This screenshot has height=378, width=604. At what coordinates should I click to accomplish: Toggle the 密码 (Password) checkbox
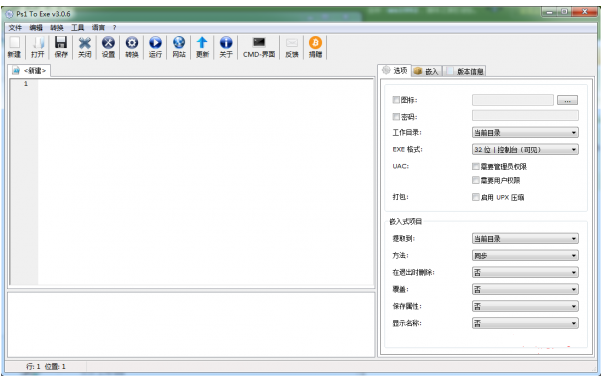[396, 116]
